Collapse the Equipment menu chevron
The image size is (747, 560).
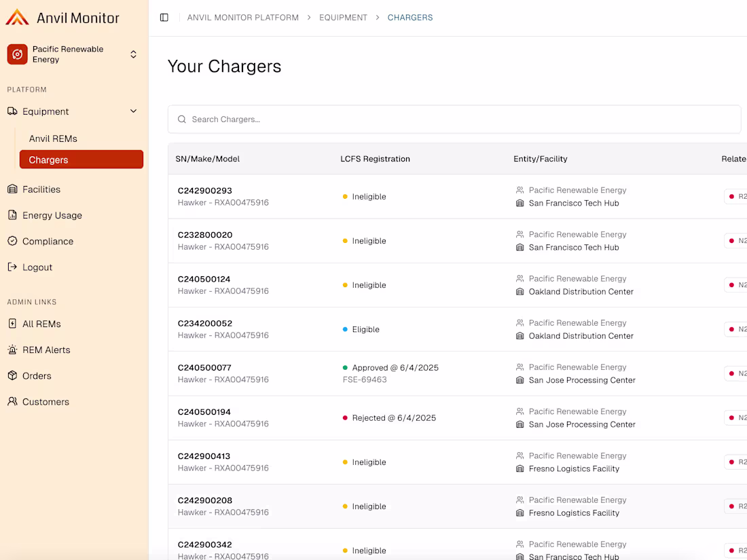coord(133,111)
